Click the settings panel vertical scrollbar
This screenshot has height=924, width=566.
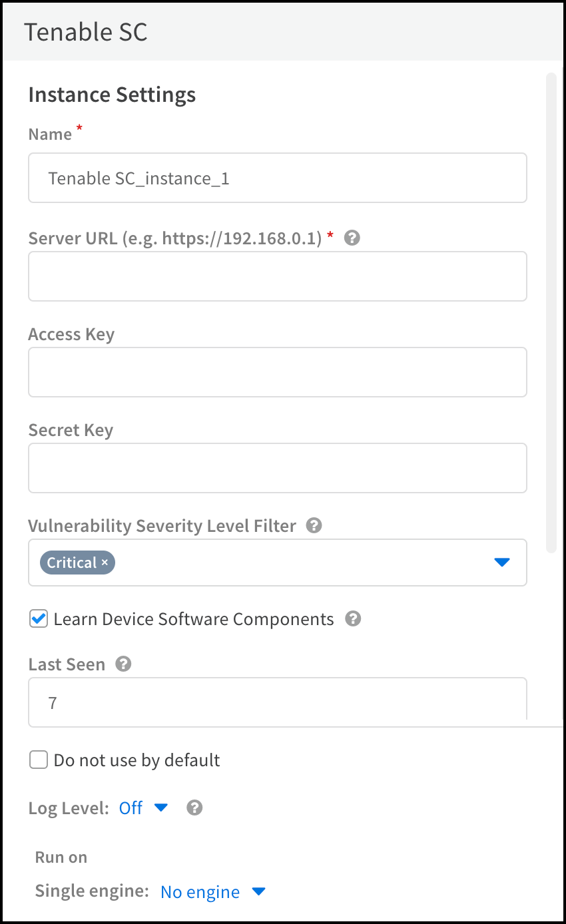(551, 313)
